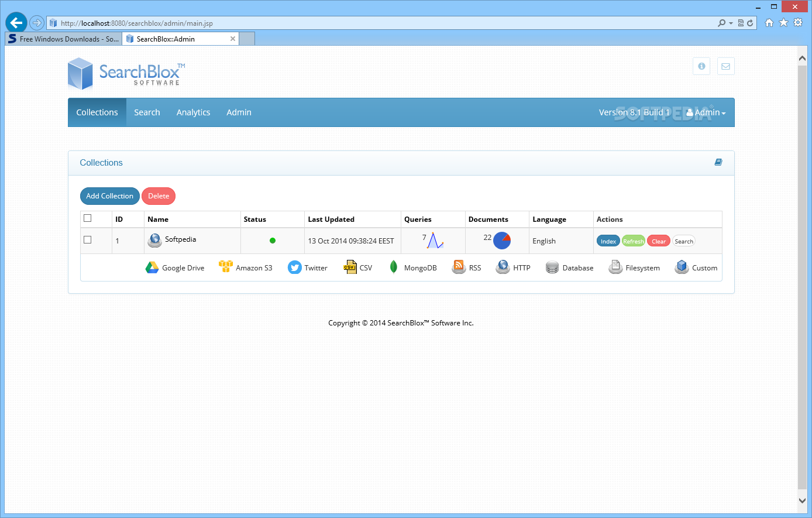812x518 pixels.
Task: Click the Copyright 2014 SearchBlox footer text
Action: (x=401, y=323)
